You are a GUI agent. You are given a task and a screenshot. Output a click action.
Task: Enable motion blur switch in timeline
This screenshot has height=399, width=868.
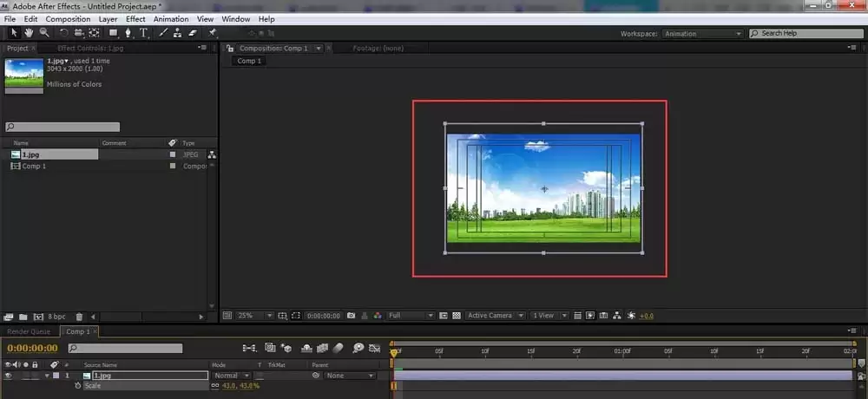pyautogui.click(x=339, y=348)
